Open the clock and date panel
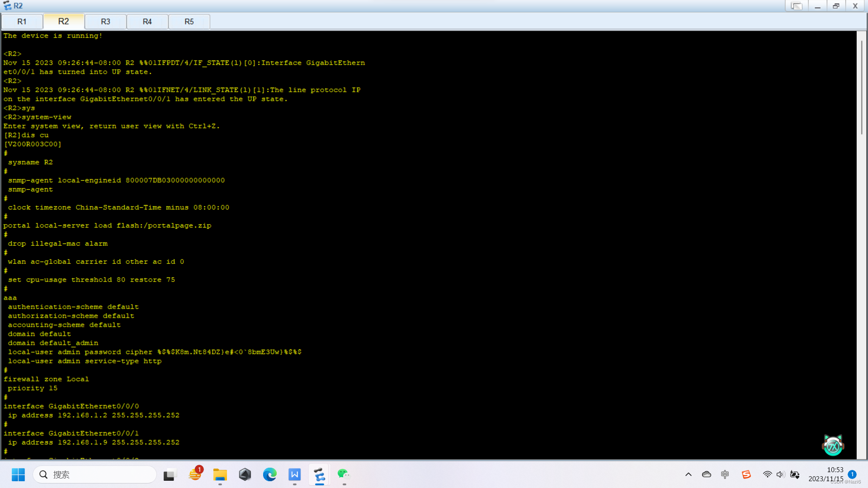The height and width of the screenshot is (488, 868). pyautogui.click(x=826, y=474)
